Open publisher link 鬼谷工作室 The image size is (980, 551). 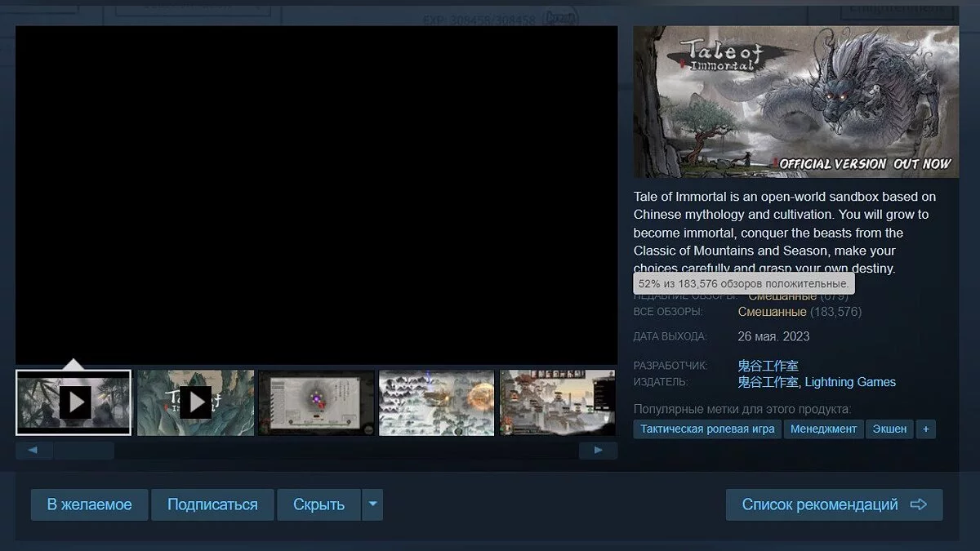(x=768, y=382)
